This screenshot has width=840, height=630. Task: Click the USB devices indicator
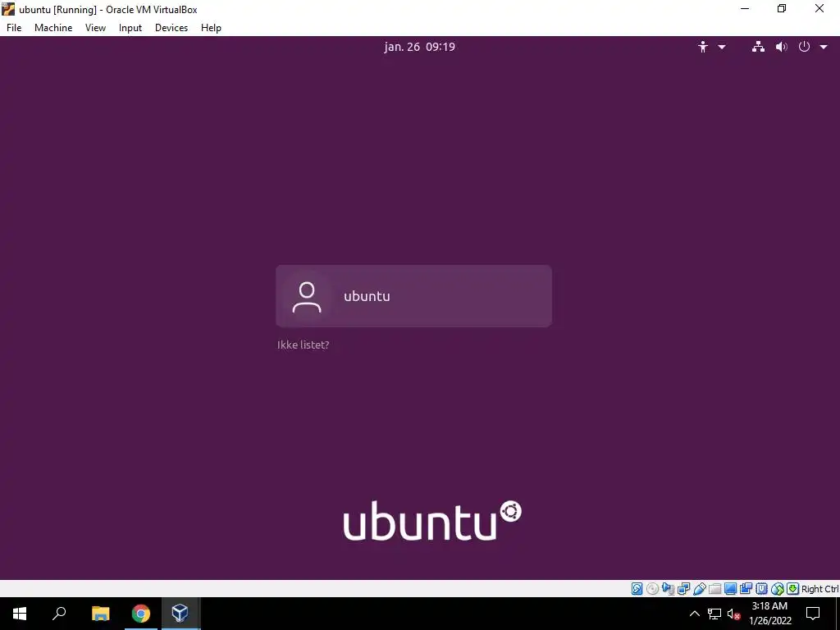700,589
